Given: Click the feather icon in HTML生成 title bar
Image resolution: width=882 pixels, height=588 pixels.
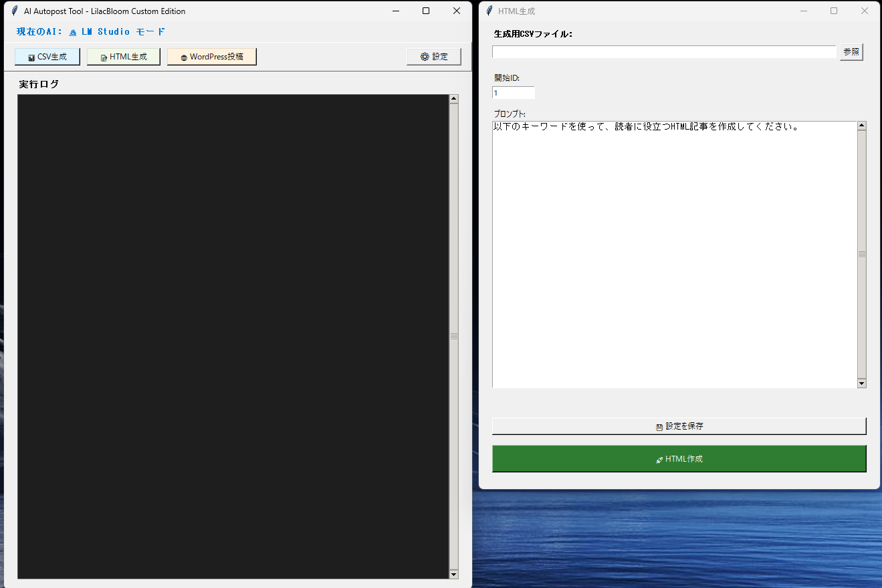Looking at the screenshot, I should [x=489, y=11].
